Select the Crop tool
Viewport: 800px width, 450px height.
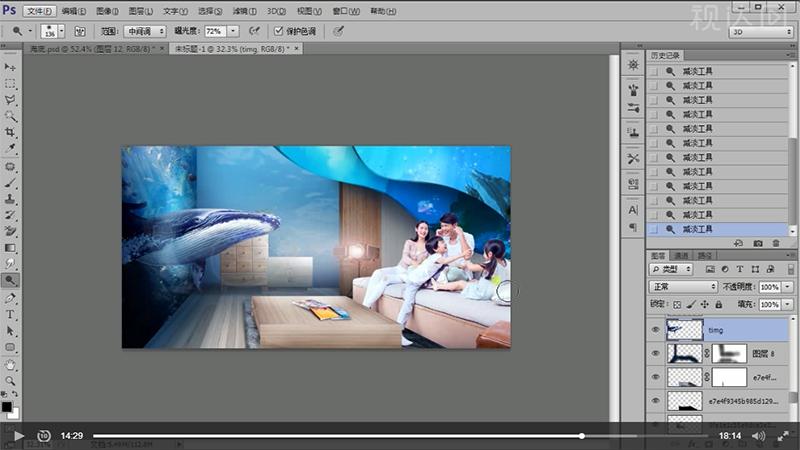coord(10,133)
